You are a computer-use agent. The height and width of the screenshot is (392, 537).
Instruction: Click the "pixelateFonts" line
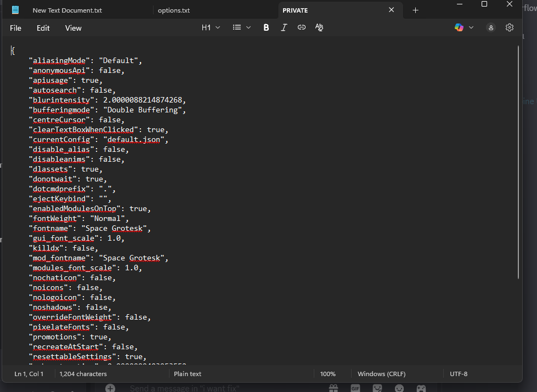point(79,327)
